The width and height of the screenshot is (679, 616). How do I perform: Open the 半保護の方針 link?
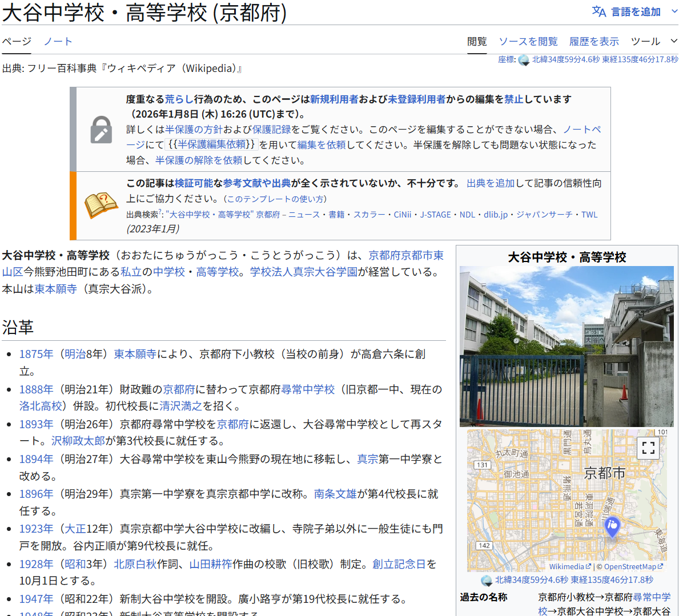pos(194,130)
